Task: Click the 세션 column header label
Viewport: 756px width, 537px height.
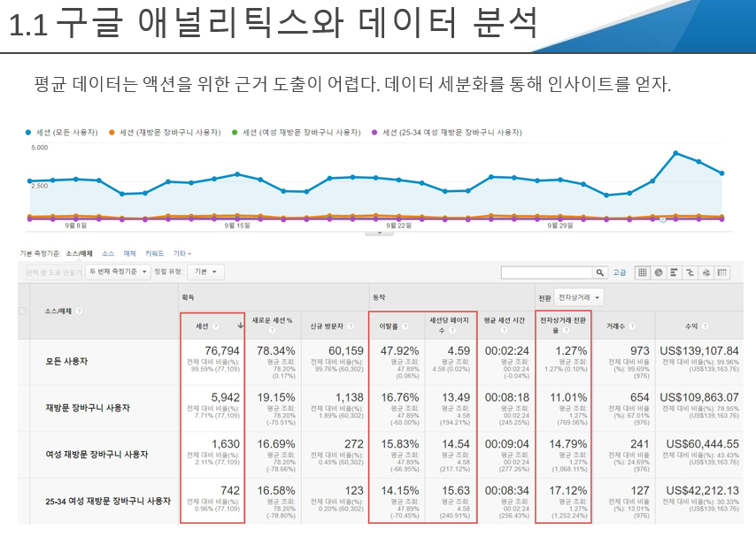Action: 202,326
